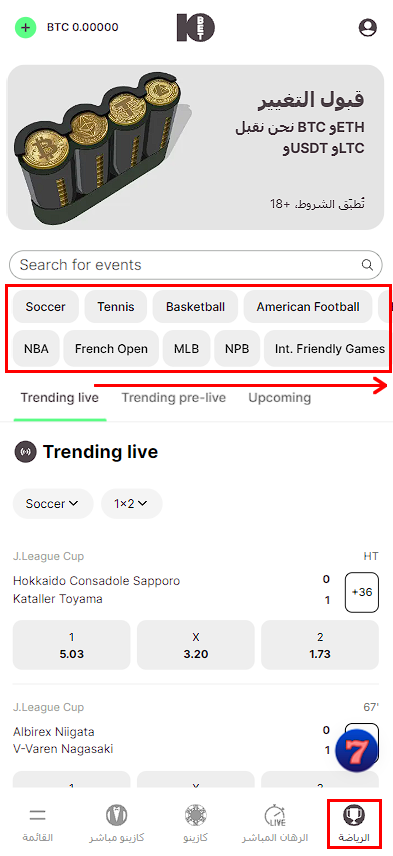Open the sports trophy icon in bottom bar
This screenshot has width=393, height=856.
[x=354, y=815]
